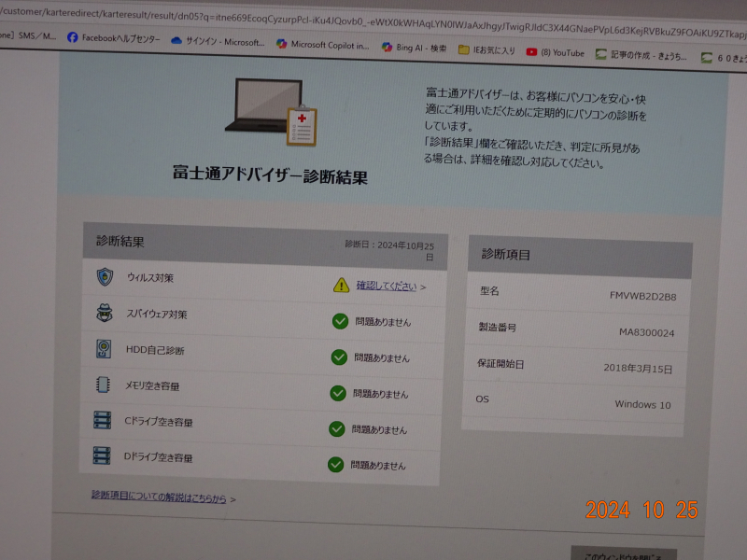Click the virus protection shield icon
Screen dimensions: 747x560
pos(105,276)
